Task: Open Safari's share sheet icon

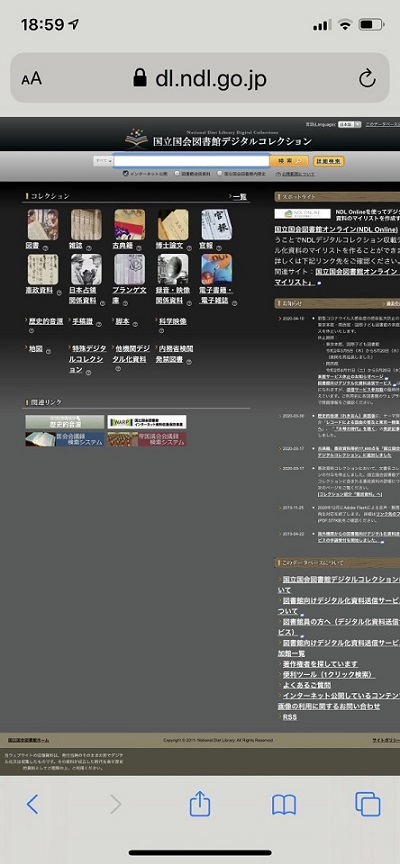Action: pos(200,803)
